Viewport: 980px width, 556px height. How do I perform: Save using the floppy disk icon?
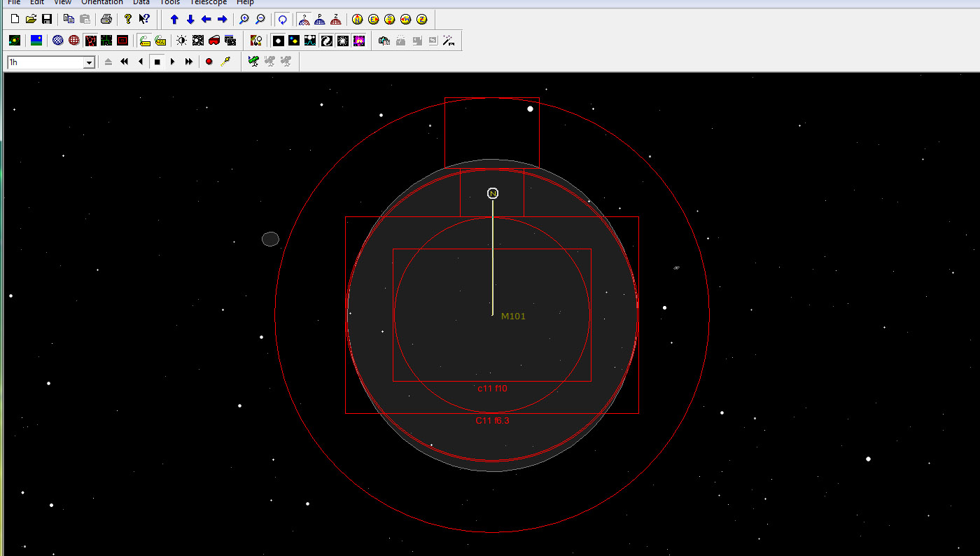tap(47, 19)
